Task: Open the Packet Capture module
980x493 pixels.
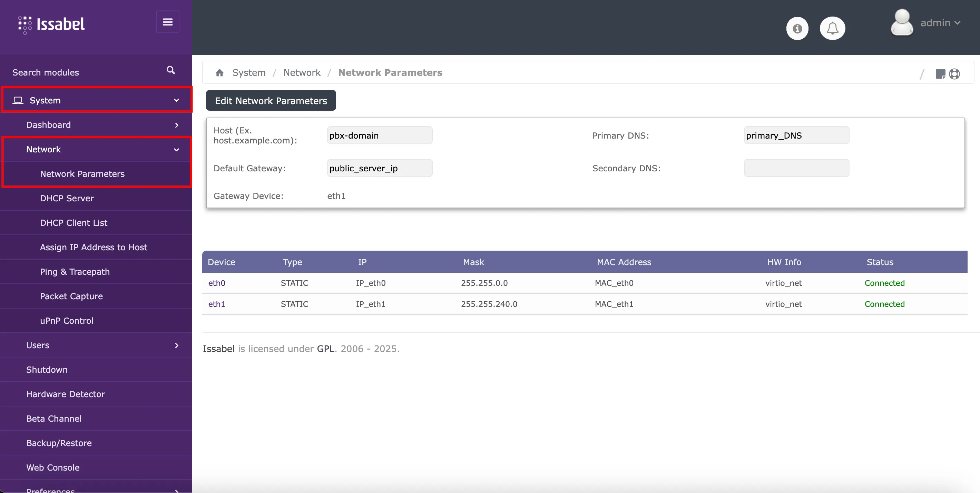Action: point(71,296)
